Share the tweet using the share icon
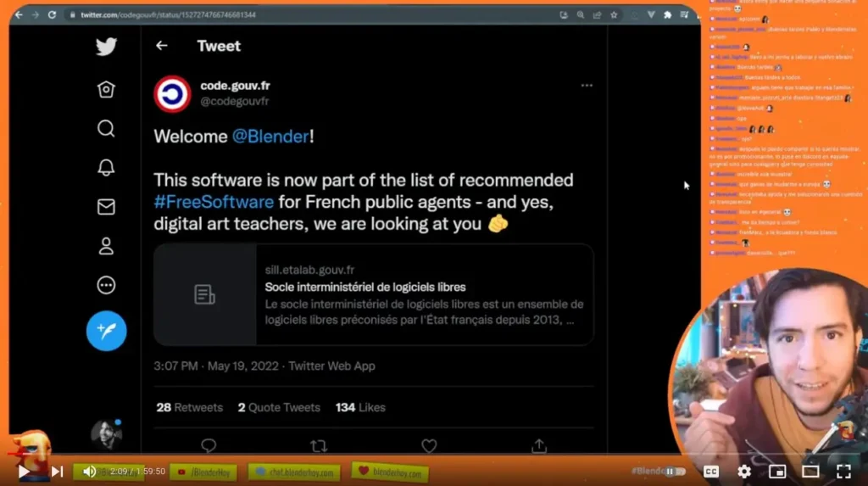Screen dimensions: 868x486 click(539, 445)
